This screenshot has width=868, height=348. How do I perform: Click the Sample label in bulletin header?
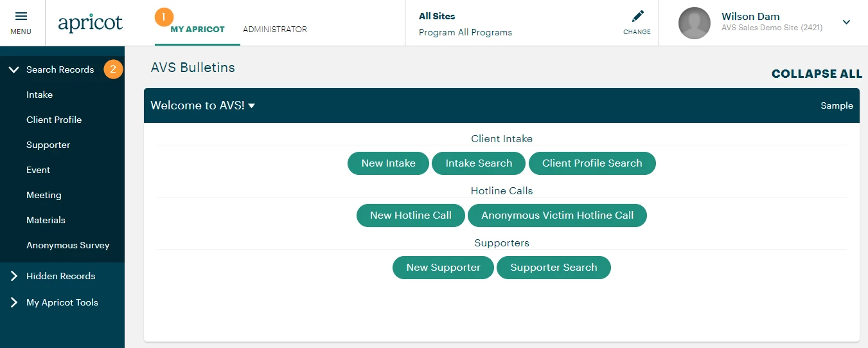pos(837,105)
